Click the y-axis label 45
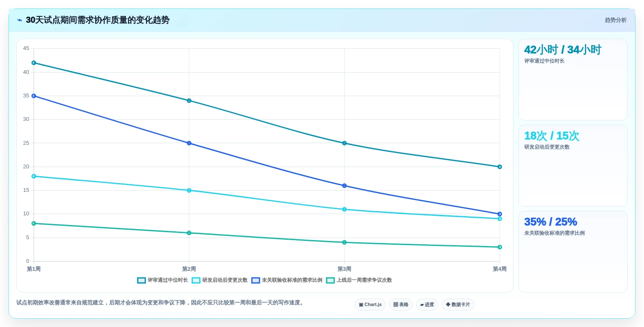The height and width of the screenshot is (327, 644). 26,48
